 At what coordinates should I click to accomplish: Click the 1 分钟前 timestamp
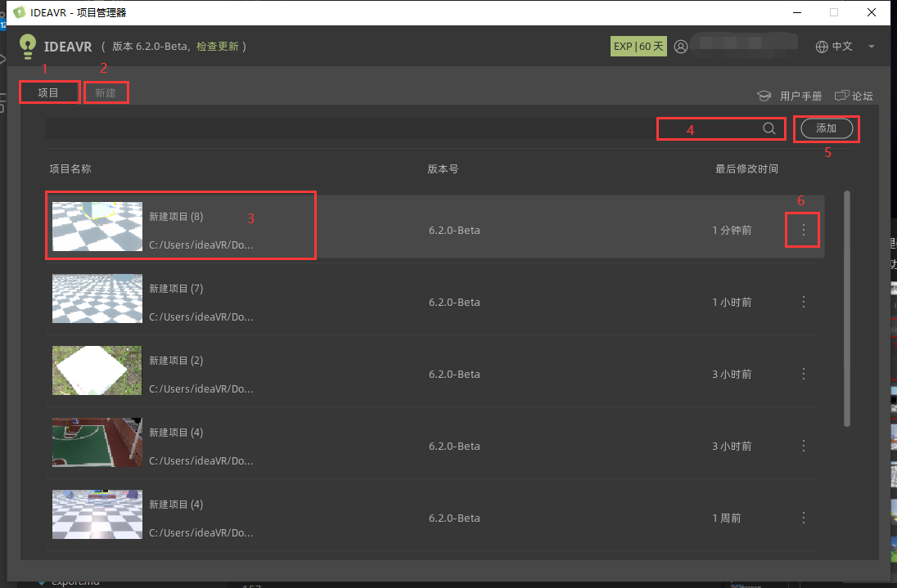pos(732,231)
